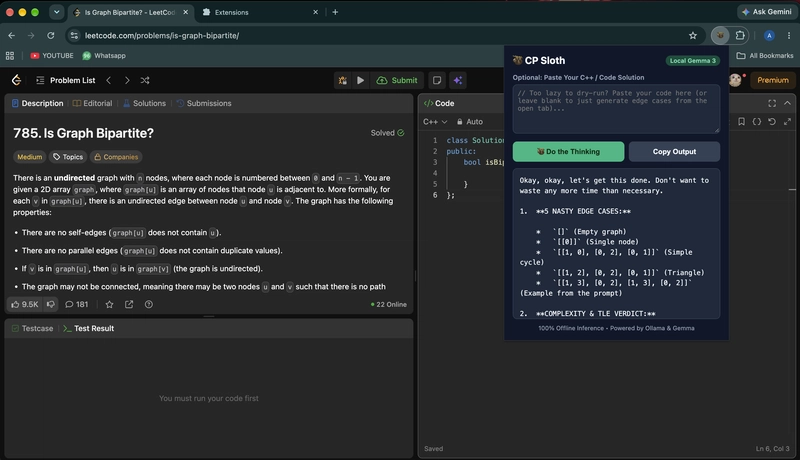Share the problem link icon
This screenshot has width=800, height=460.
click(129, 304)
